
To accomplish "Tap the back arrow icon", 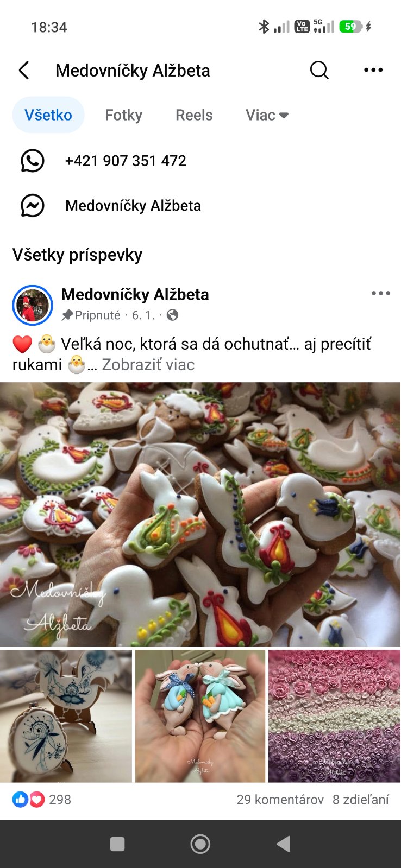I will pos(24,70).
